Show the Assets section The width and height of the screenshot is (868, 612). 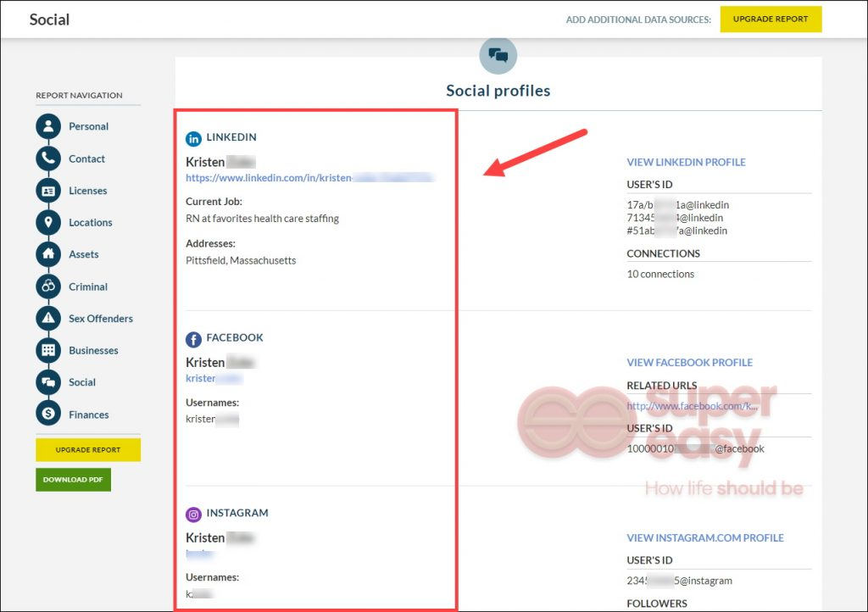pyautogui.click(x=84, y=254)
